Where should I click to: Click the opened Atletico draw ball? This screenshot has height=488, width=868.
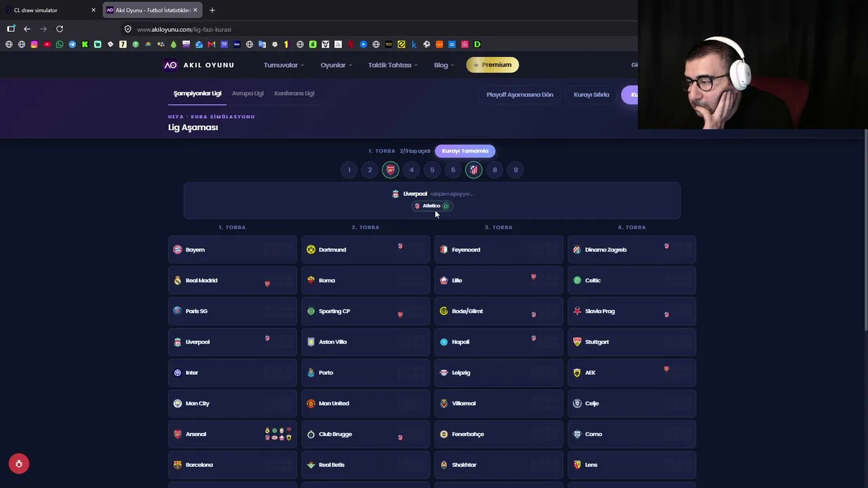coord(474,170)
